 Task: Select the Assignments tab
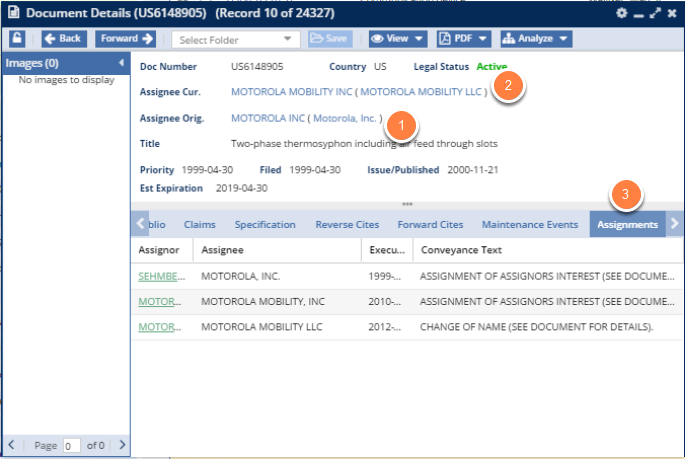[x=627, y=224]
